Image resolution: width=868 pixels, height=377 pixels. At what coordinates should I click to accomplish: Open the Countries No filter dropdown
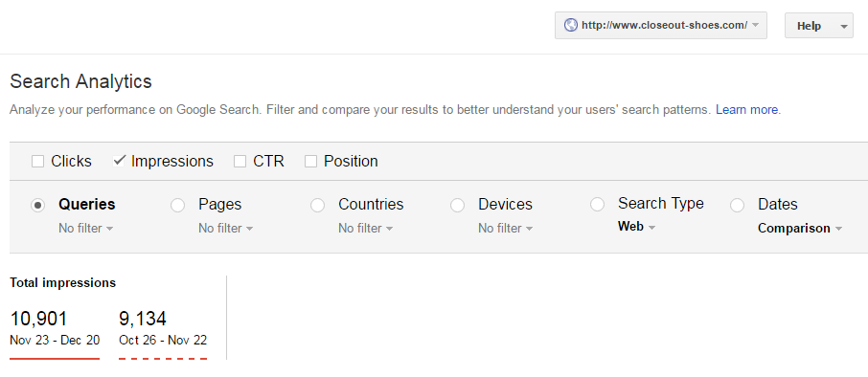(x=366, y=229)
